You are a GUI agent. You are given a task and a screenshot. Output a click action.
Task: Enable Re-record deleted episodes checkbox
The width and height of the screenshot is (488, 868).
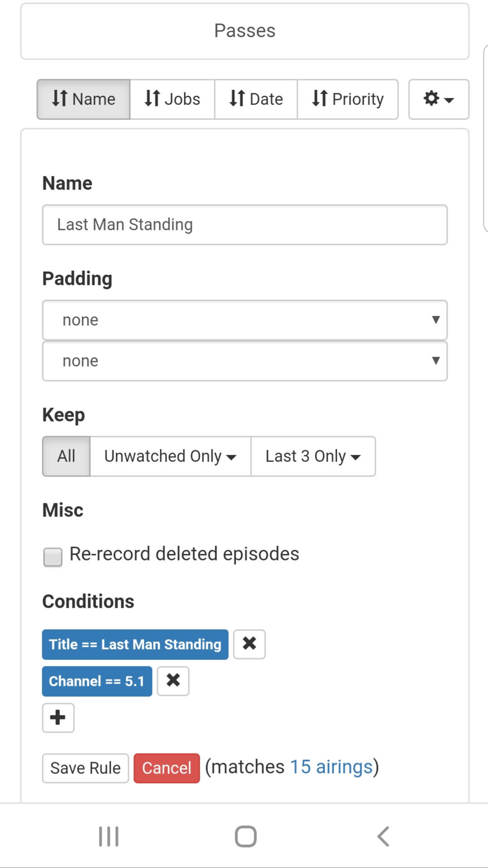[x=53, y=556]
